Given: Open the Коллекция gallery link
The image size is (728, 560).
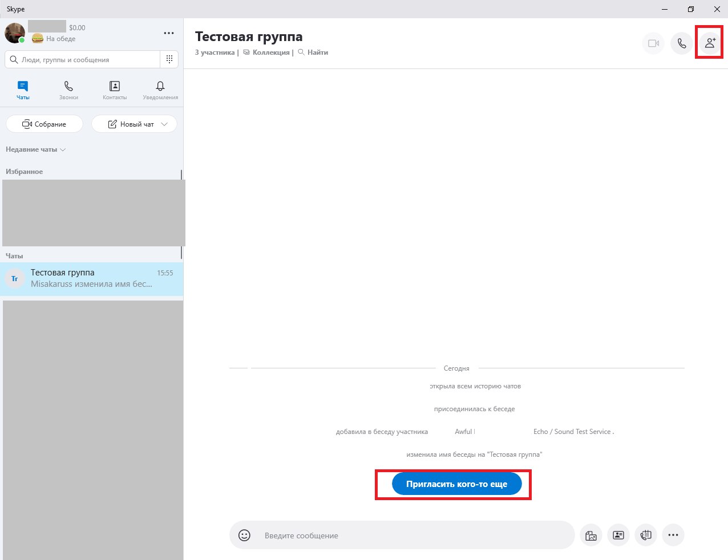Looking at the screenshot, I should (x=266, y=52).
